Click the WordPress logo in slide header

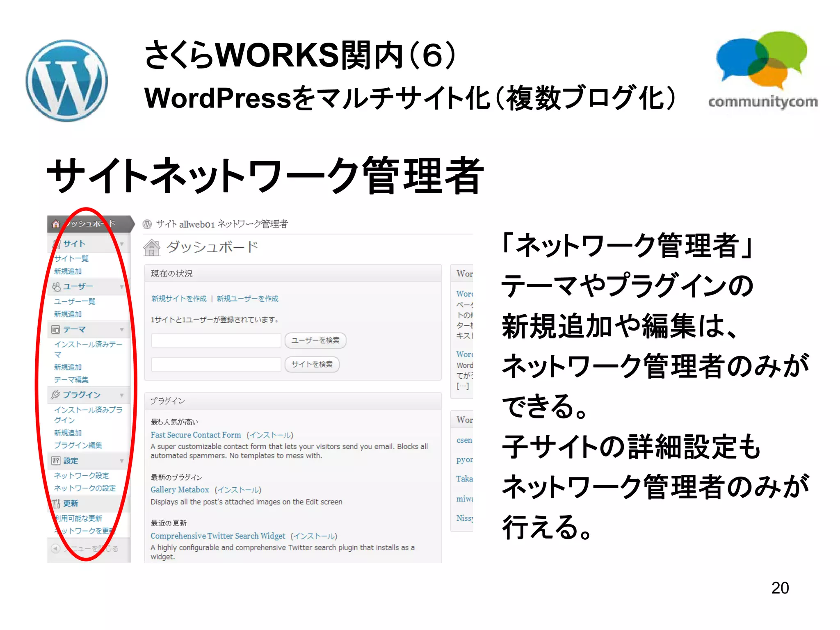click(x=67, y=81)
